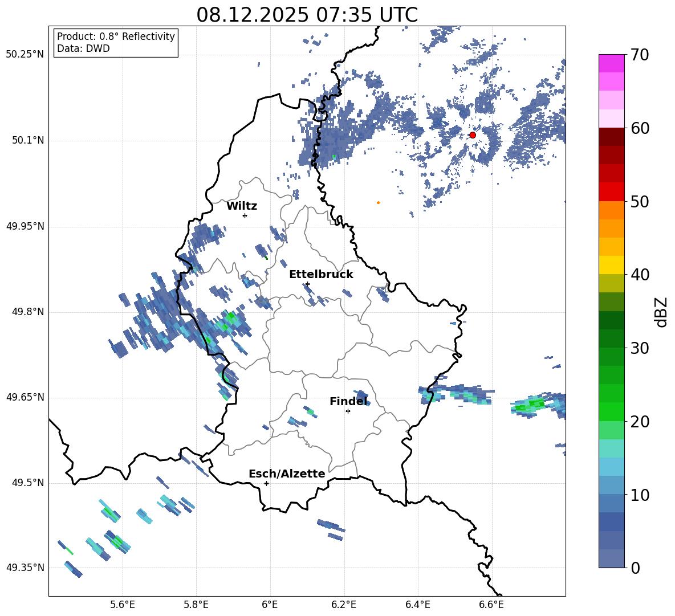Click the colorbar tick label 30
The height and width of the screenshot is (616, 675).
[640, 348]
